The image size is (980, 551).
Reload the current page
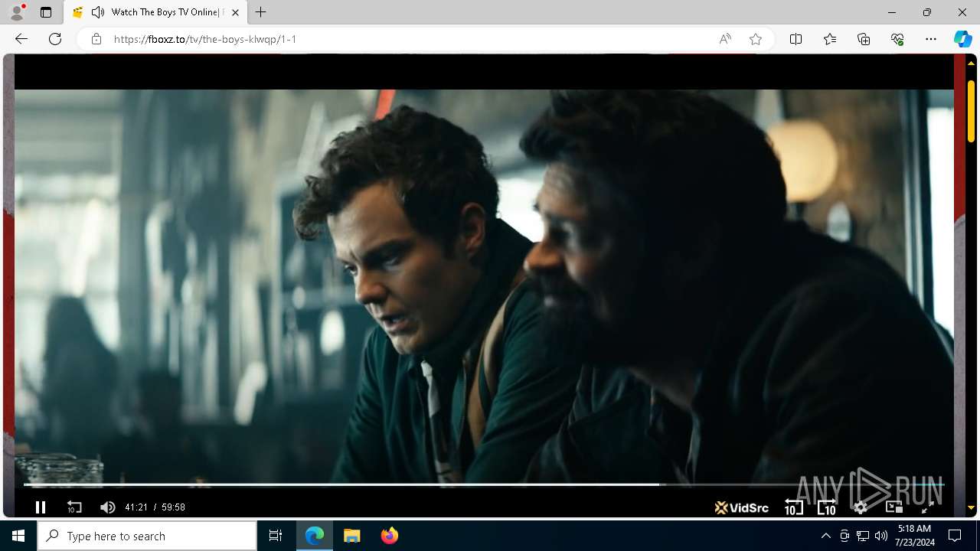(x=55, y=39)
